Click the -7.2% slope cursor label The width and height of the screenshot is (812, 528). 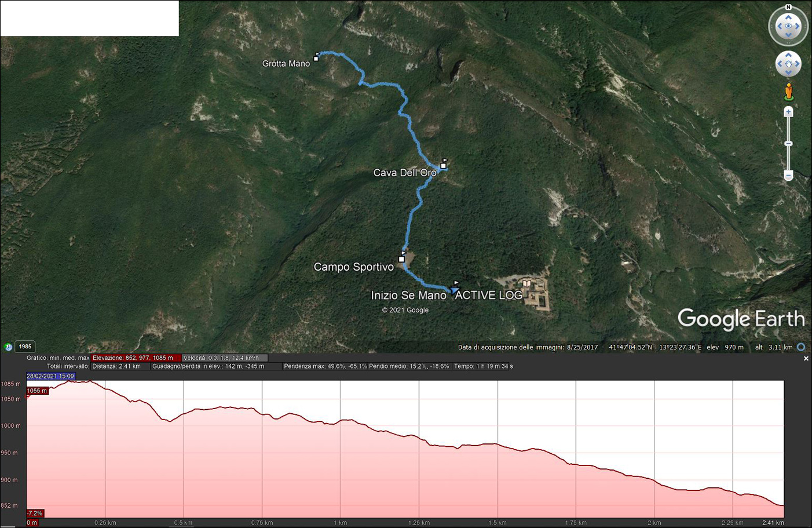[x=35, y=514]
